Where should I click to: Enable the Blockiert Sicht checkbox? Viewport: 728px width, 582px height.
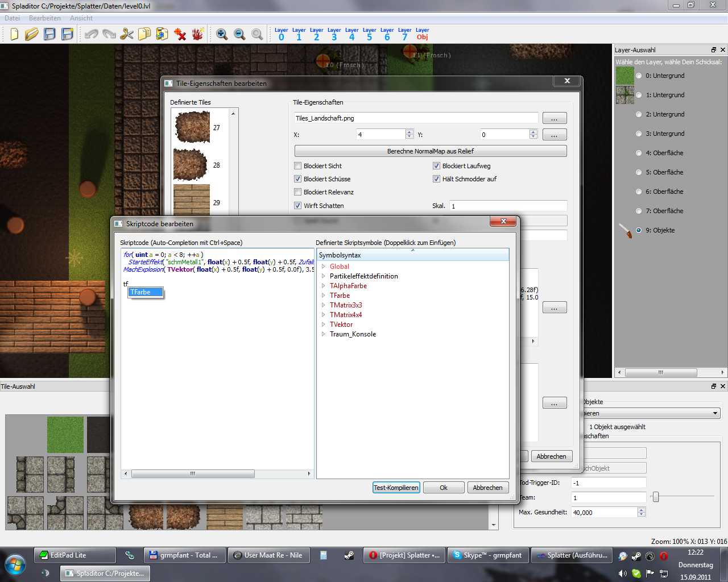297,166
